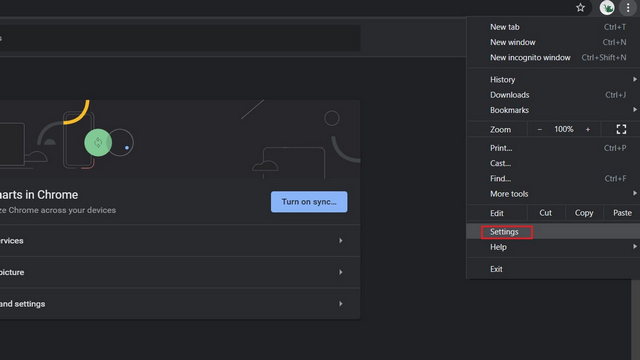Decrease zoom with the minus button
Viewport: 640px width, 360px height.
539,129
